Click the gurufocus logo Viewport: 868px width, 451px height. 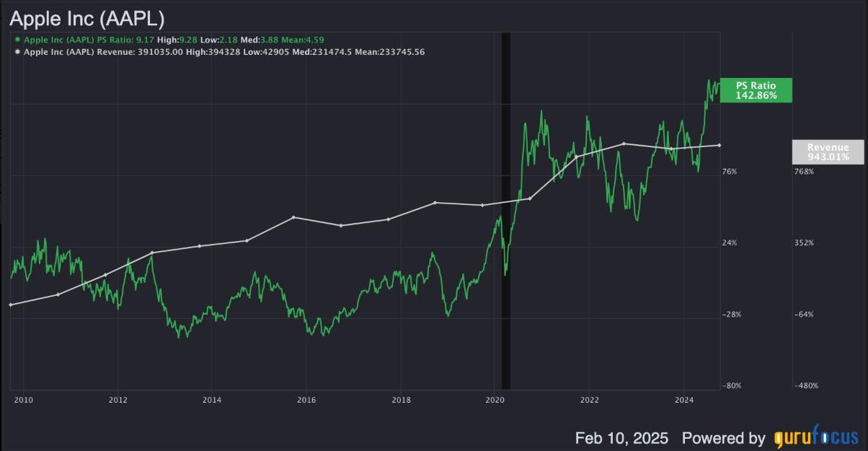pos(816,437)
